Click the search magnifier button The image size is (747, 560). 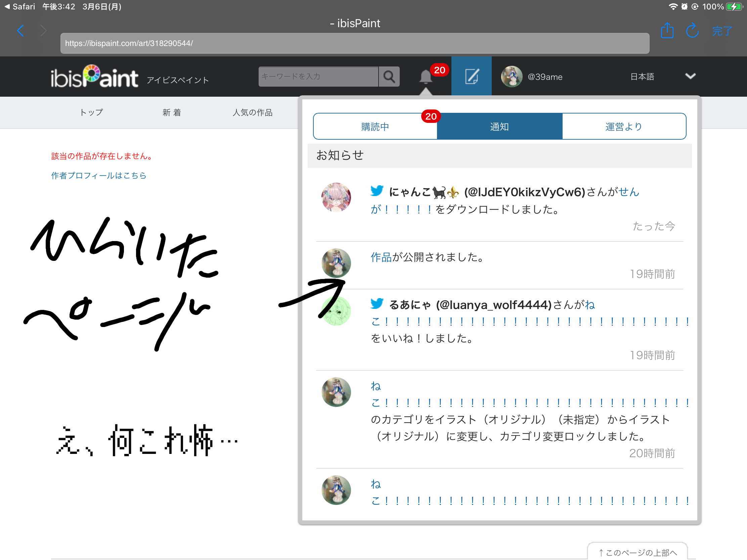point(389,77)
